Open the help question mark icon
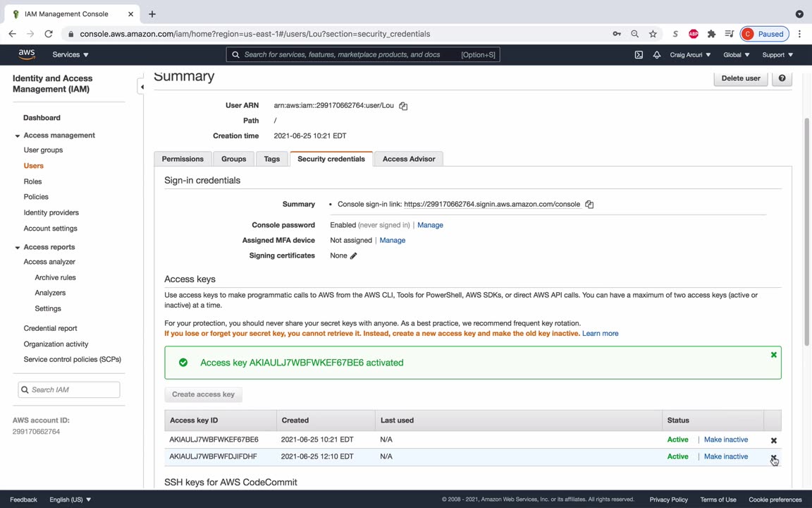The image size is (812, 508). (x=782, y=78)
